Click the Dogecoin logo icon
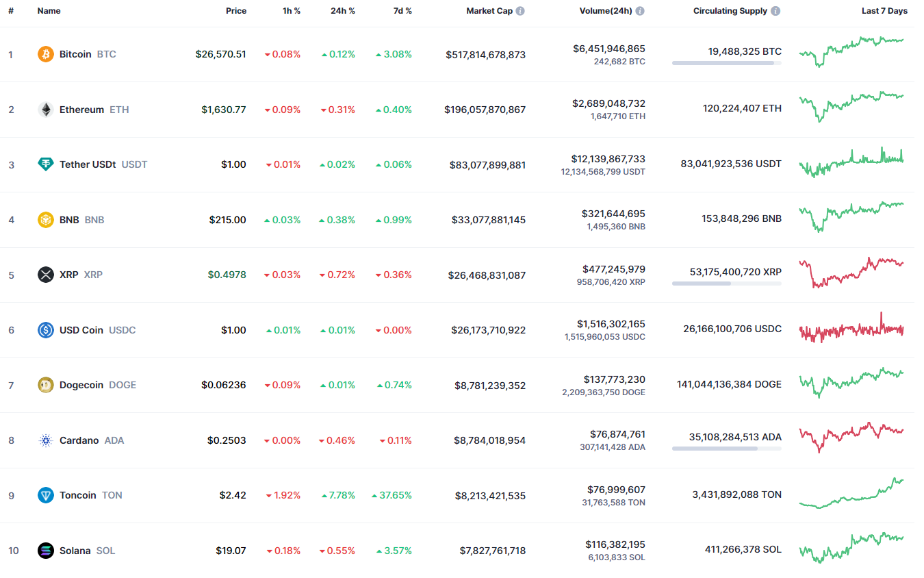 (46, 385)
